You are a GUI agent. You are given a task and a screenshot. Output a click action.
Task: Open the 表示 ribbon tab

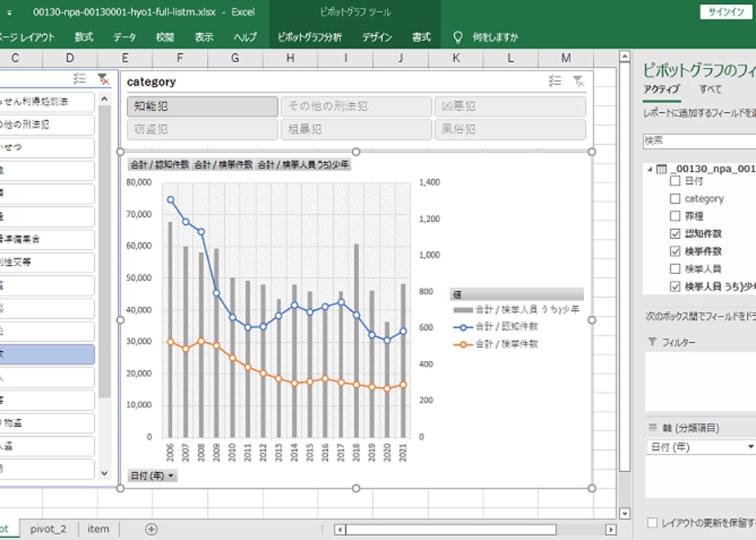[204, 37]
